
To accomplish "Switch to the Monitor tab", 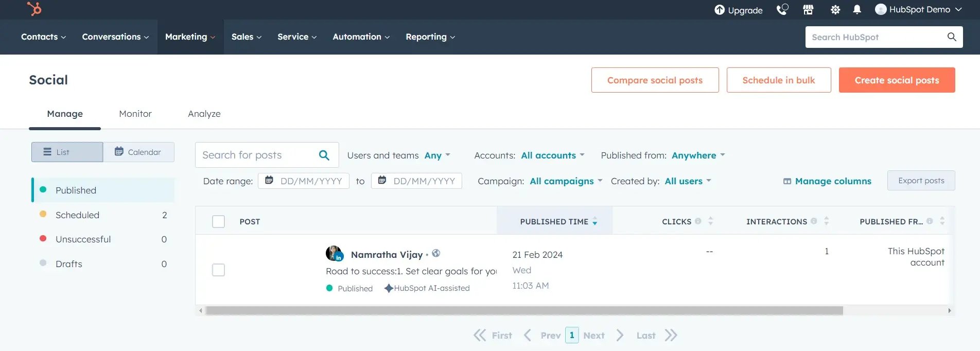I will click(x=135, y=114).
